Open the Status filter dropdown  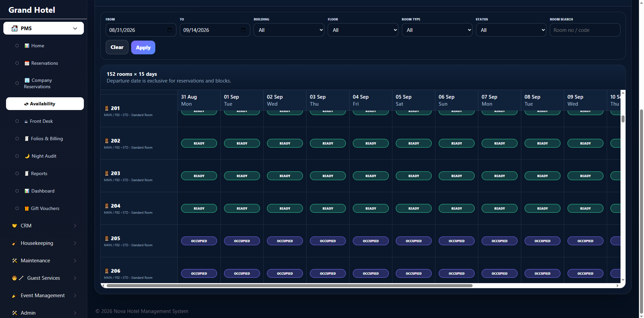pos(511,30)
